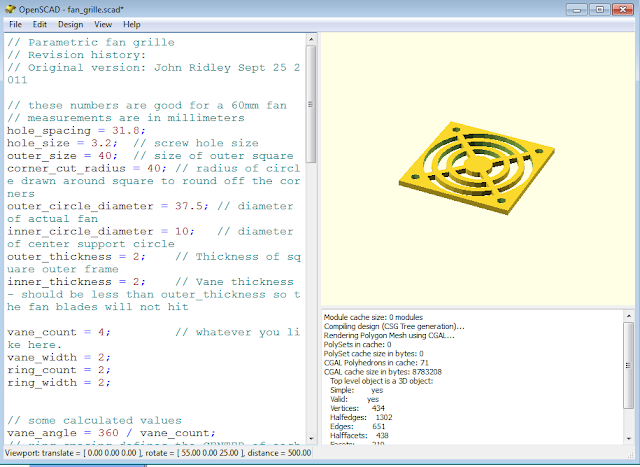Click the OpenSCAD app icon in title bar
640x467 pixels.
[10, 9]
